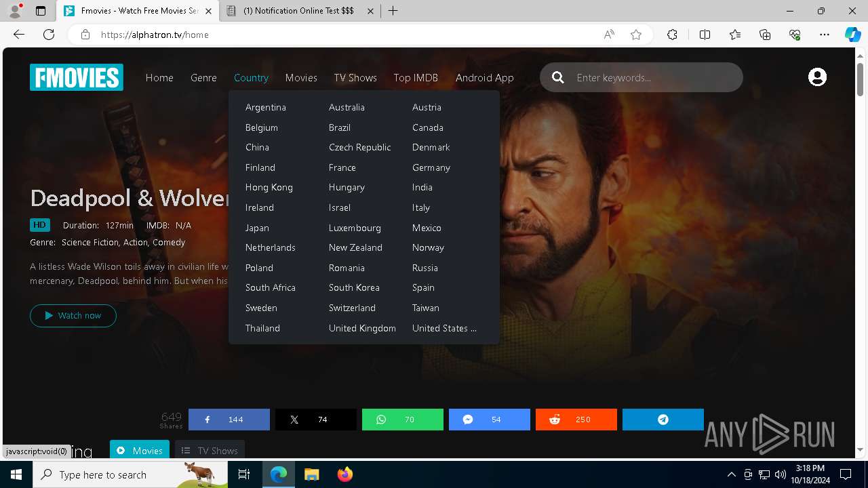Go back with the browser back arrow
The height and width of the screenshot is (488, 868).
click(x=19, y=35)
